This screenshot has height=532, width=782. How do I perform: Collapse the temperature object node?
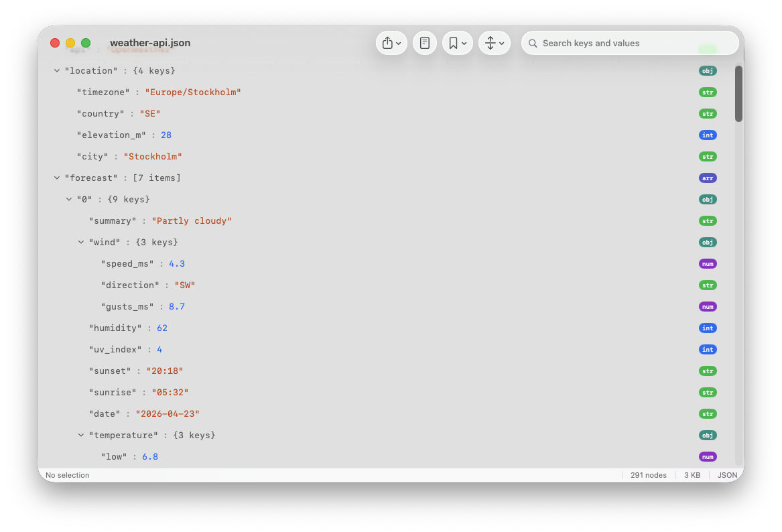80,435
